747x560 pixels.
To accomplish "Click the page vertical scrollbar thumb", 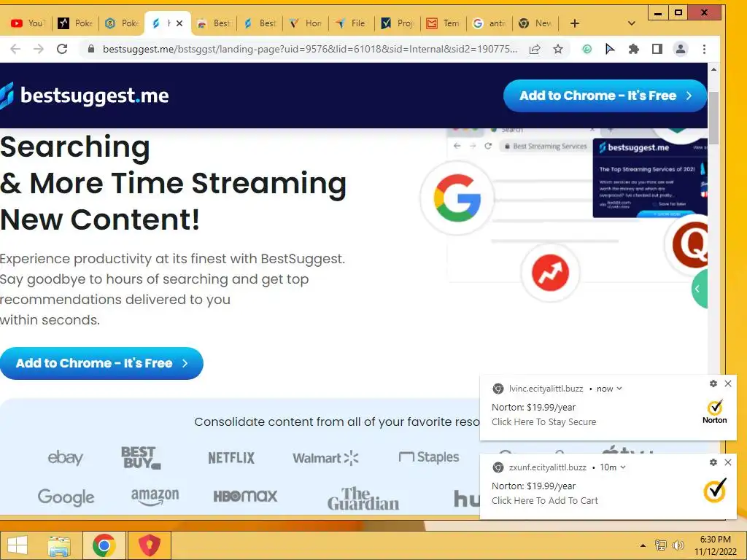I will (713, 117).
